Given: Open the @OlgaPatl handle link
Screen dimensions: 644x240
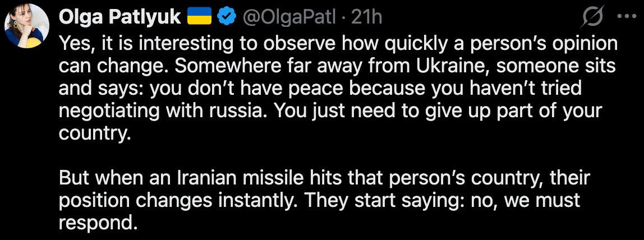Looking at the screenshot, I should (x=290, y=17).
